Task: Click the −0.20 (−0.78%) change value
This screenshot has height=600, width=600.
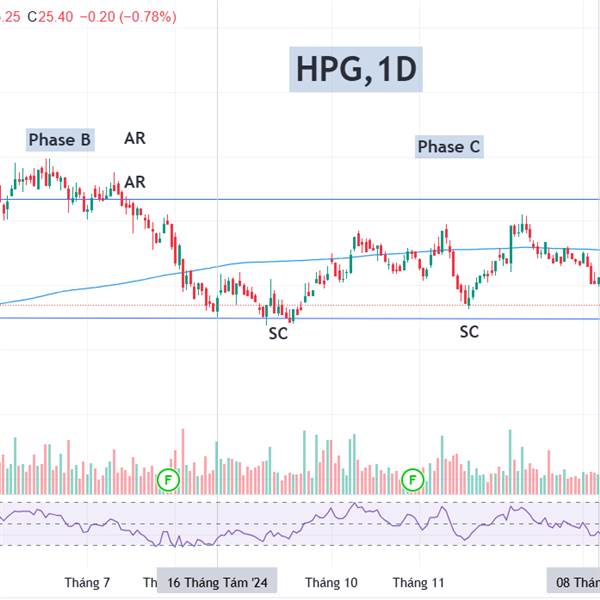Action: pyautogui.click(x=128, y=17)
